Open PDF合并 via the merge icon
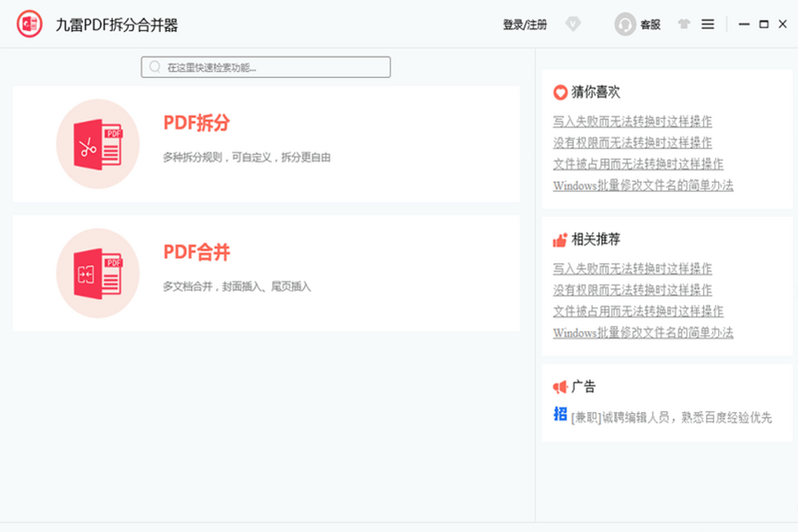Image resolution: width=798 pixels, height=532 pixels. pyautogui.click(x=98, y=273)
